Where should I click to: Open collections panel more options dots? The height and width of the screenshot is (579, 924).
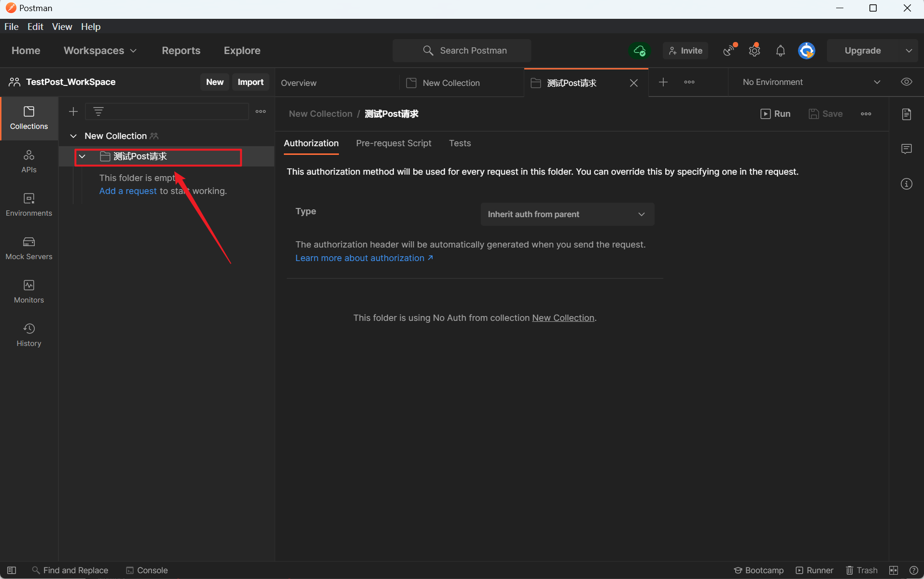coord(261,111)
